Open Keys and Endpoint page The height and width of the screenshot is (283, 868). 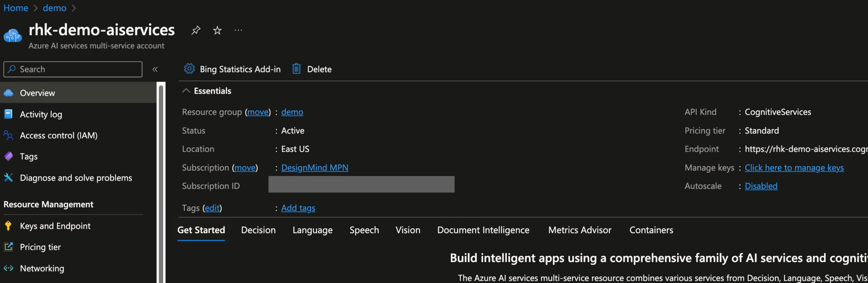55,226
